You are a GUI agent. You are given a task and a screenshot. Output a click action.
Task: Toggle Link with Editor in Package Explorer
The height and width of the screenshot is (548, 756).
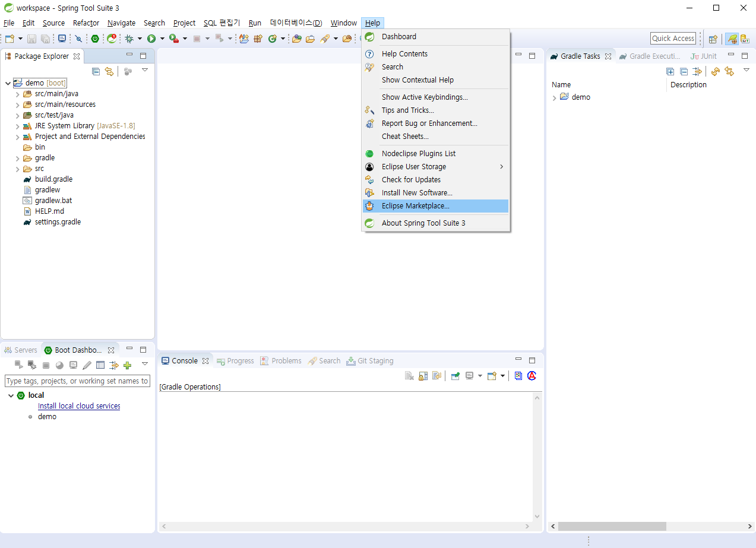click(x=109, y=71)
